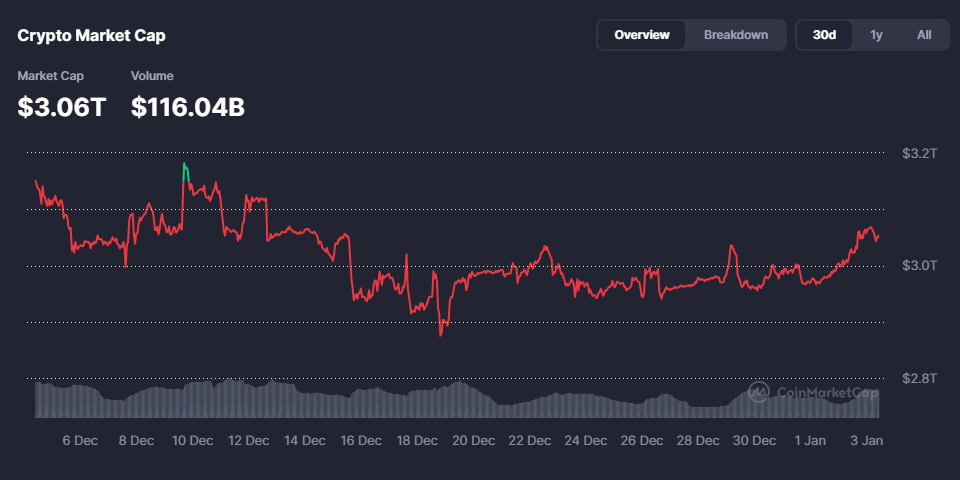The height and width of the screenshot is (480, 960).
Task: Click the $3.0T axis label
Action: pos(918,265)
